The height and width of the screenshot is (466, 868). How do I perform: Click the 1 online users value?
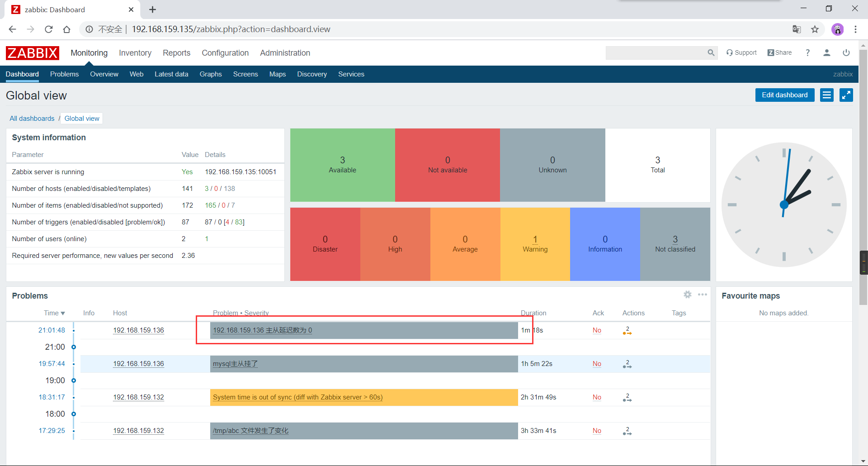point(207,239)
